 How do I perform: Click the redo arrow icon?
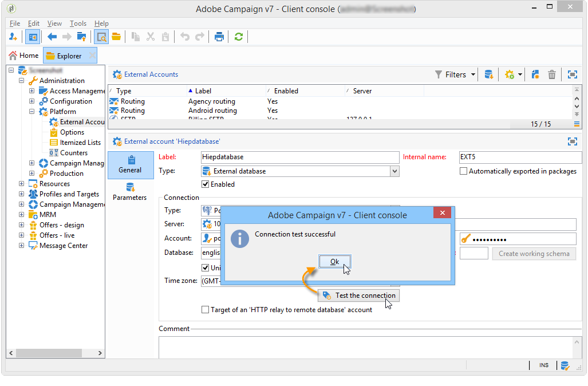[200, 37]
